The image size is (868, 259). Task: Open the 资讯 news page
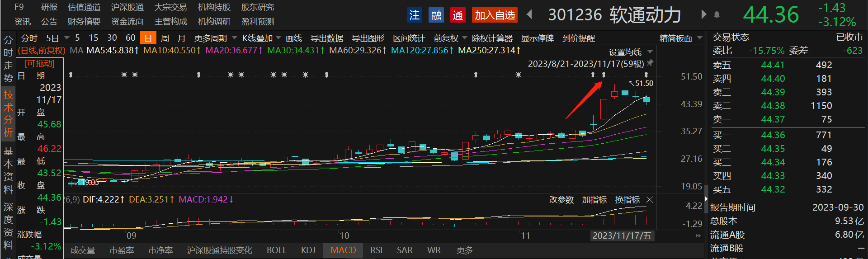(x=22, y=22)
